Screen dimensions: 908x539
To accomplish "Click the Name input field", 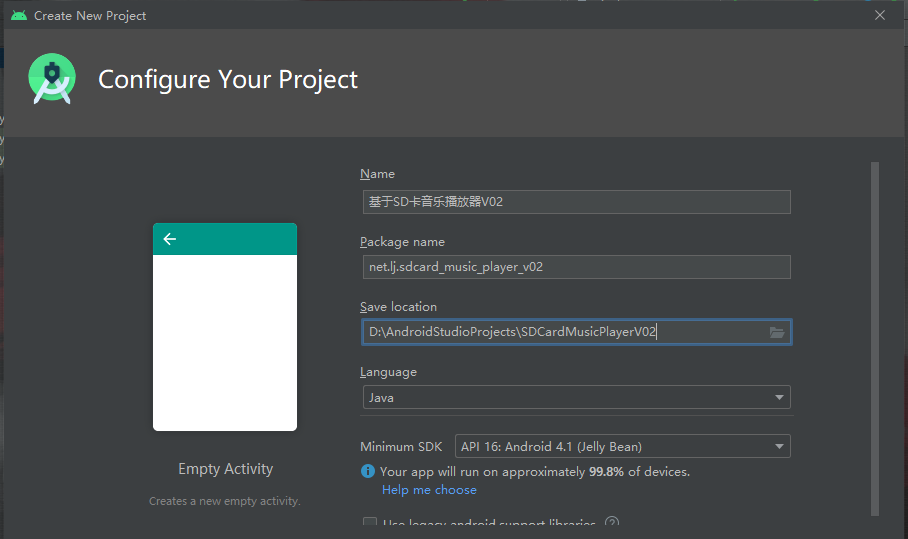I will (x=576, y=202).
